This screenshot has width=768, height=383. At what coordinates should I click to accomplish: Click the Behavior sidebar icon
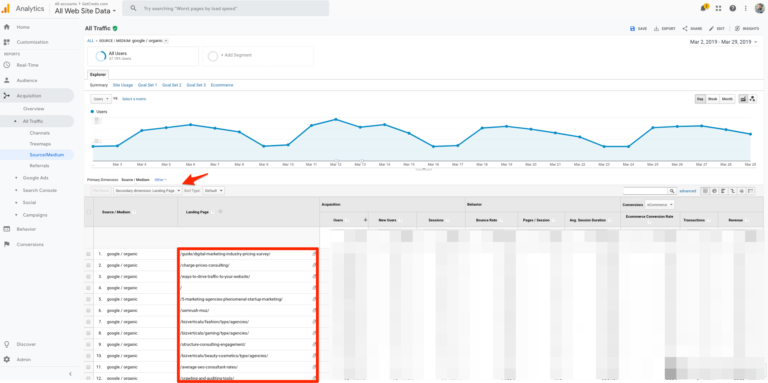click(6, 229)
